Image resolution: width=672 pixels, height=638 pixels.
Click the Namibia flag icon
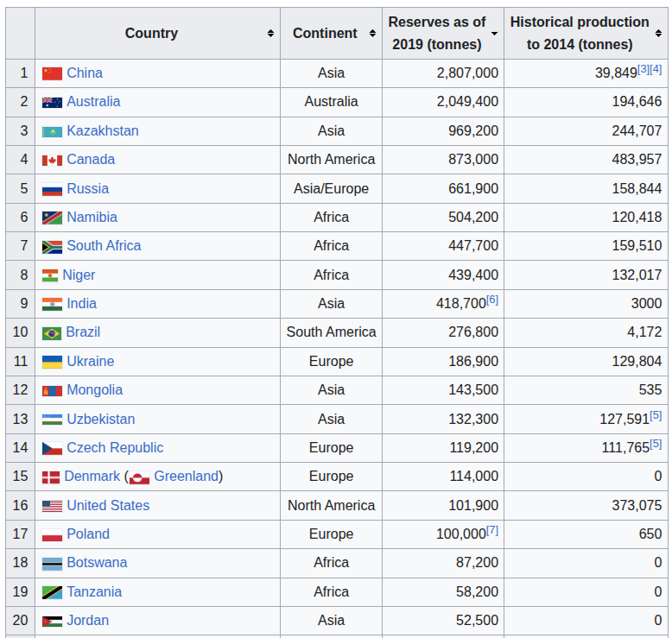tap(52, 218)
